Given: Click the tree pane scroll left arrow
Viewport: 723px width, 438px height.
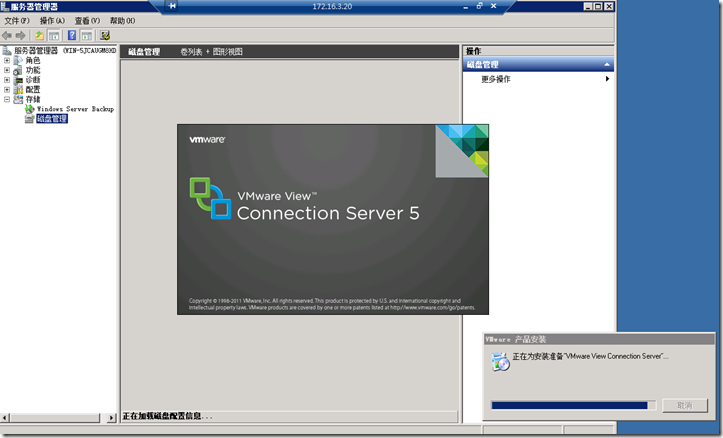Looking at the screenshot, I should [5, 418].
